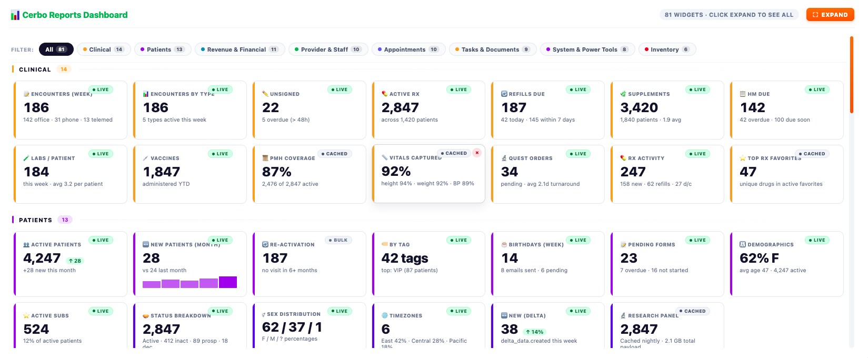Click the Top Rx Favorites star icon
Image resolution: width=868 pixels, height=358 pixels.
coord(743,158)
